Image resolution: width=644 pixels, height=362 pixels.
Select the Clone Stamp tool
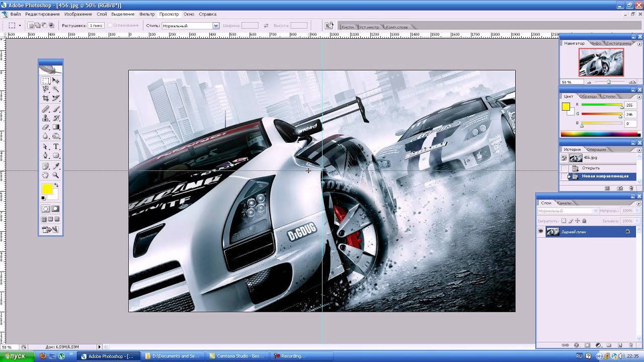[45, 118]
